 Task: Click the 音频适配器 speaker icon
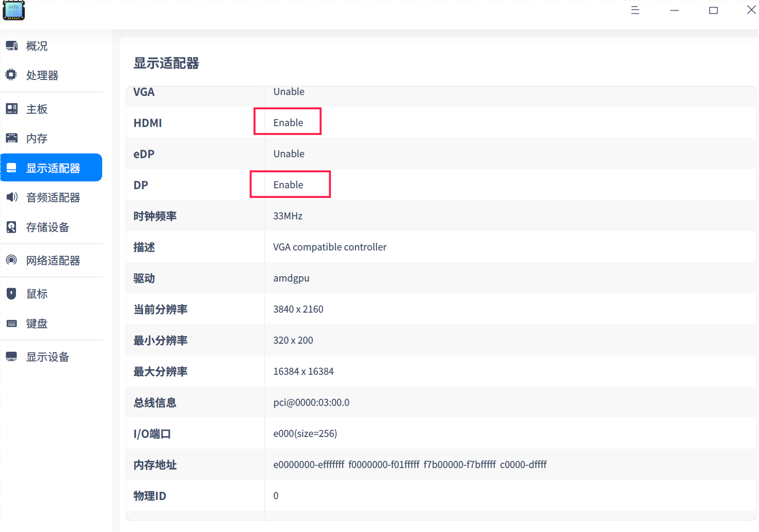[x=12, y=198]
